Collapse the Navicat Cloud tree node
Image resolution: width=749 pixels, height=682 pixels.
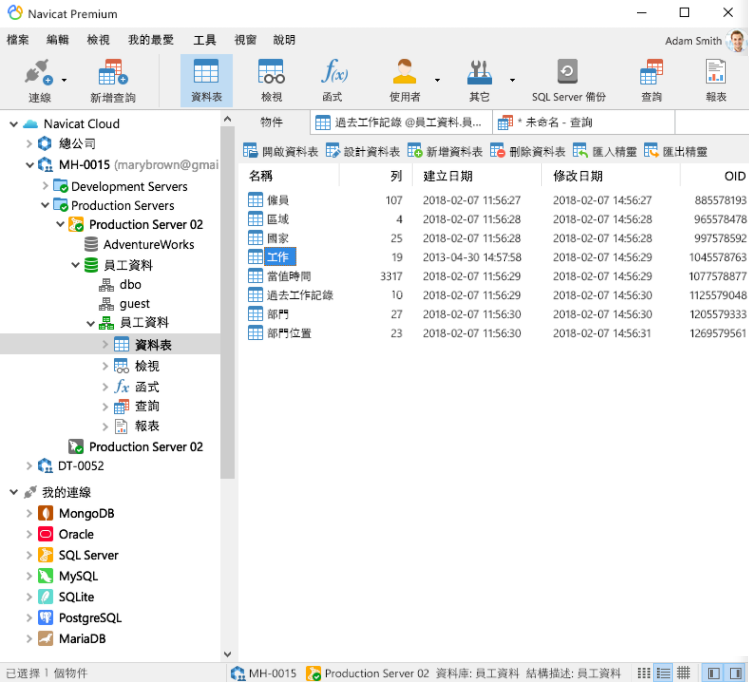point(13,124)
